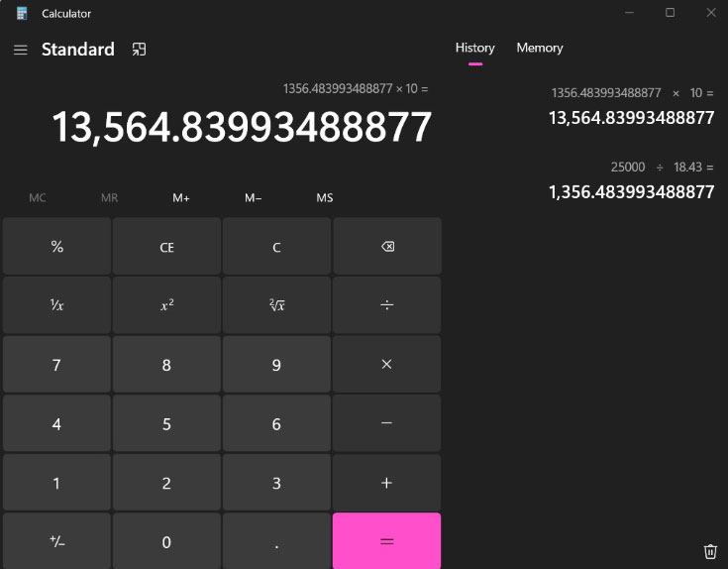The width and height of the screenshot is (728, 569).
Task: Click the M+ memory add button
Action: (181, 198)
